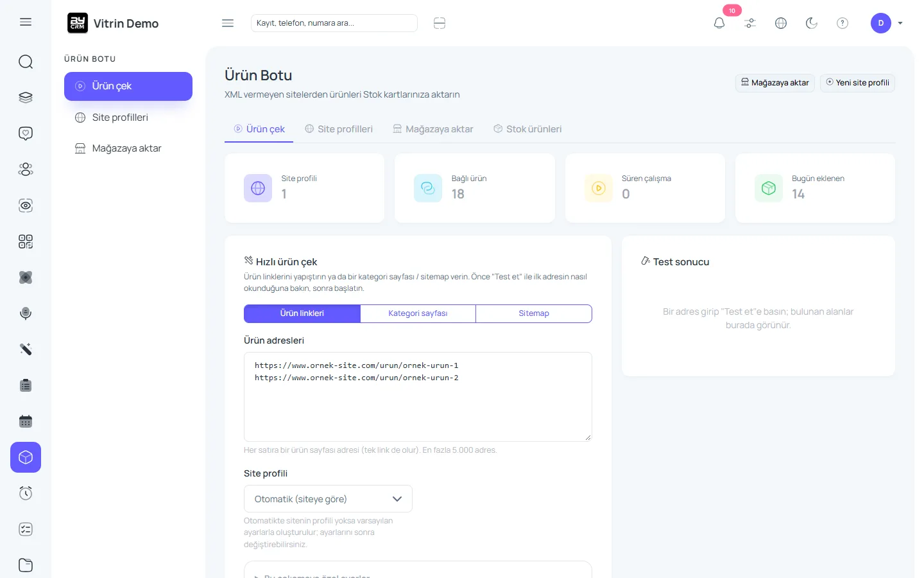Click the search field Kayıt, telefon, numara ara
This screenshot has width=924, height=578.
pyautogui.click(x=334, y=23)
